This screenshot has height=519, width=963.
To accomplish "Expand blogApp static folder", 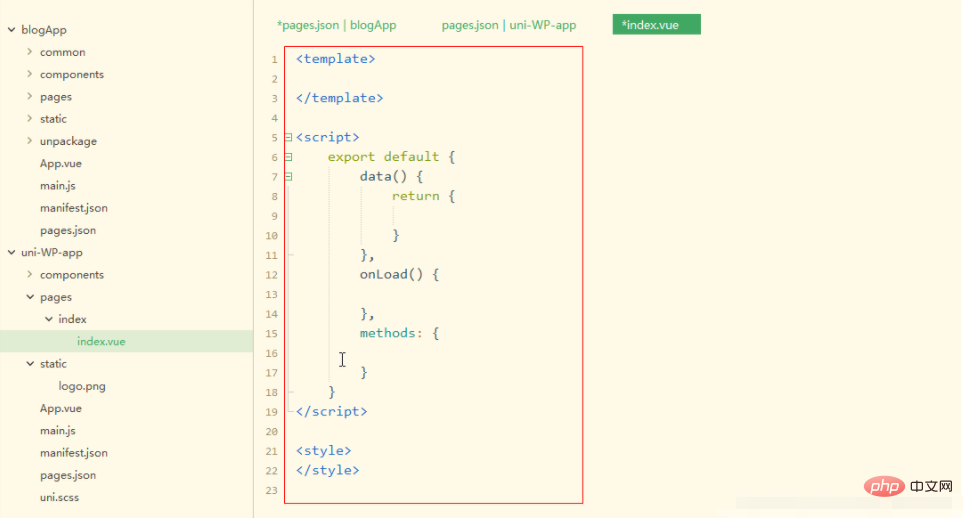I will 29,119.
